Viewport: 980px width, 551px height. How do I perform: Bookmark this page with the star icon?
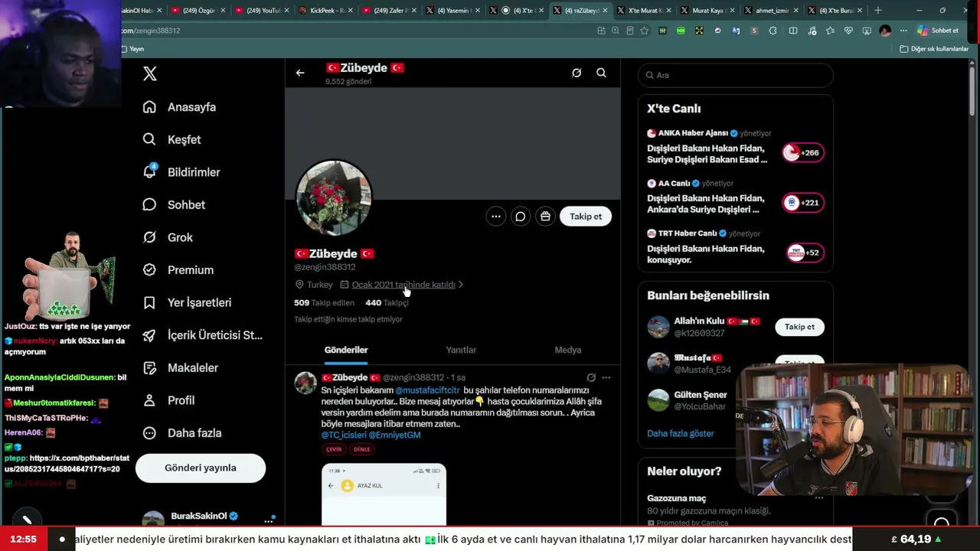point(645,31)
